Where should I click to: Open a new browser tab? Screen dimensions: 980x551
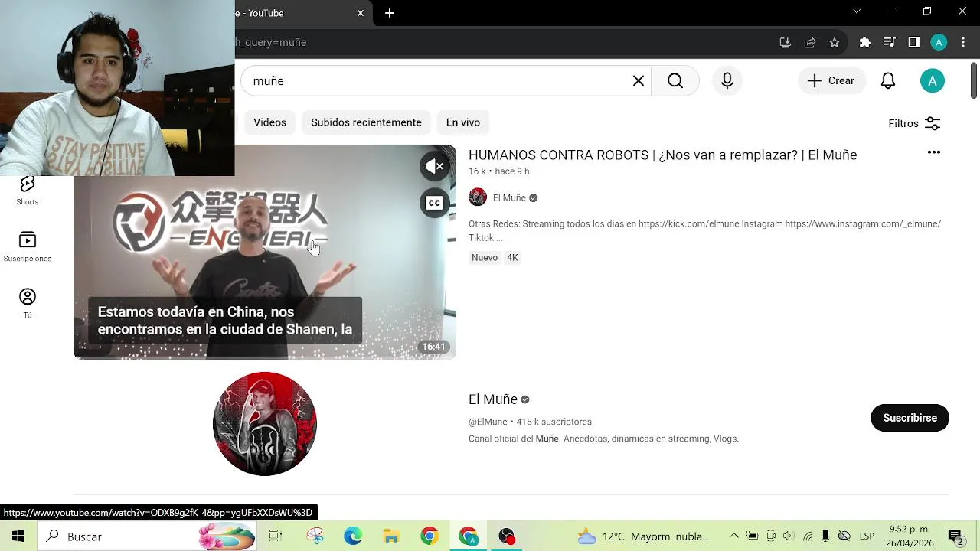(390, 13)
